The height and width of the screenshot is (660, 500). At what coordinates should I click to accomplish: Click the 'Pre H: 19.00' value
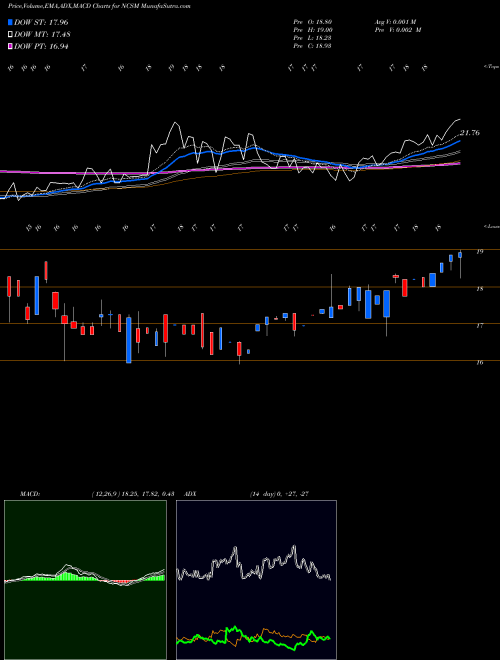[313, 30]
